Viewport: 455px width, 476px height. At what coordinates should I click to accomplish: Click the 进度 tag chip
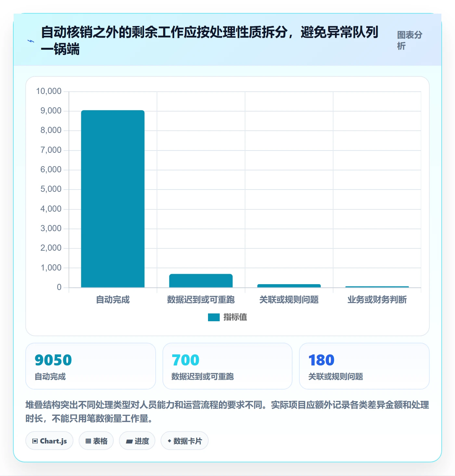(x=137, y=441)
